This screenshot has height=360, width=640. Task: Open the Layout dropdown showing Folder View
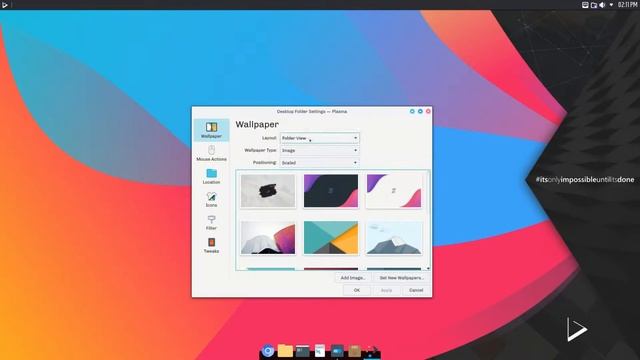coord(320,138)
